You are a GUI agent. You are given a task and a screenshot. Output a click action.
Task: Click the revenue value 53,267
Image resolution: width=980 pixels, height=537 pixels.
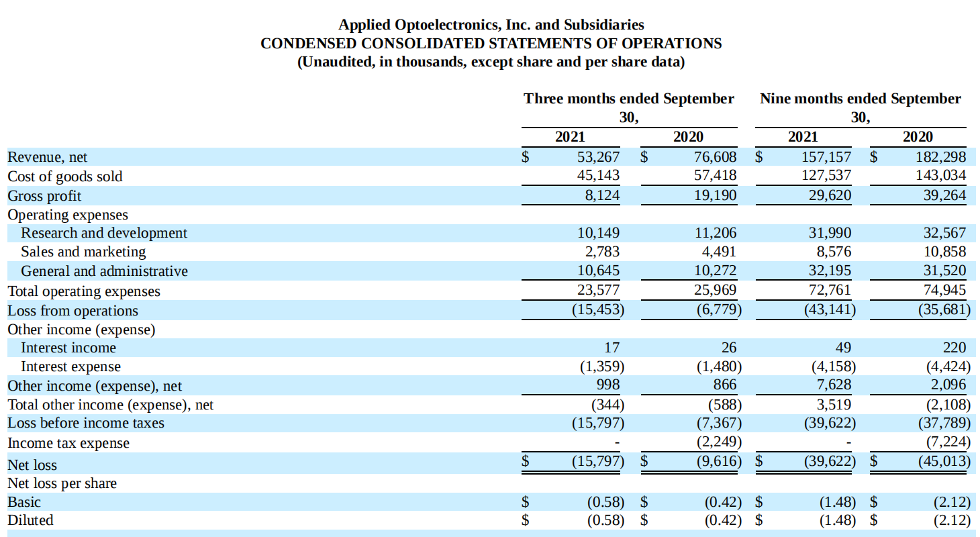tap(599, 157)
